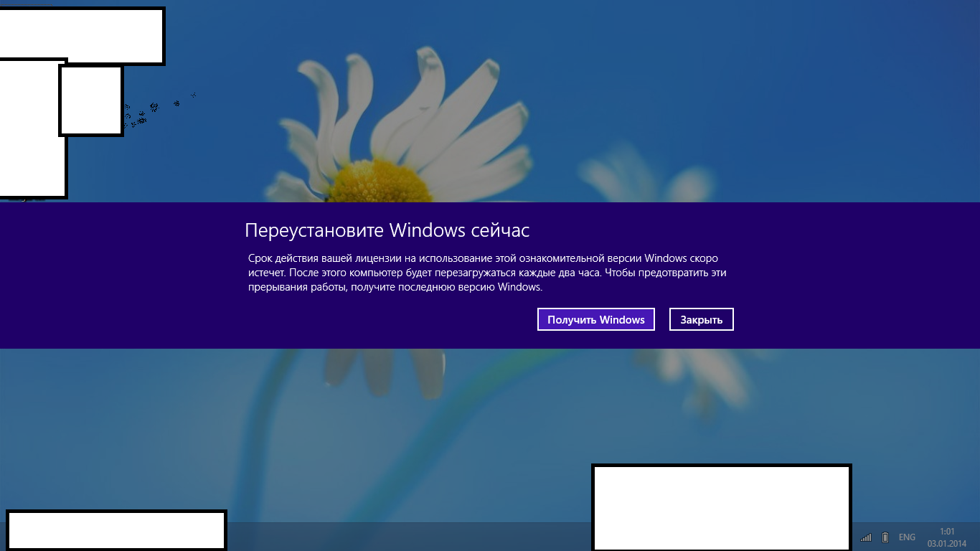
Task: Switch input language via ENG indicator
Action: tap(907, 537)
